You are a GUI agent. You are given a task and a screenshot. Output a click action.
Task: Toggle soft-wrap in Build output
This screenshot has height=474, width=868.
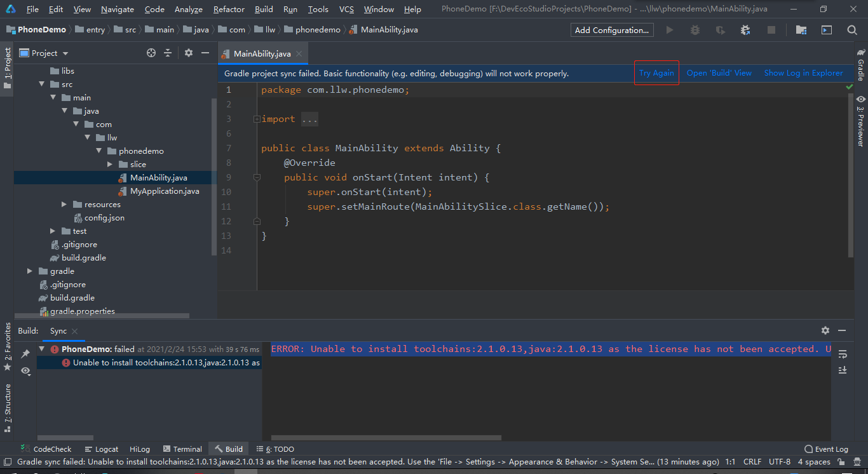pos(843,354)
